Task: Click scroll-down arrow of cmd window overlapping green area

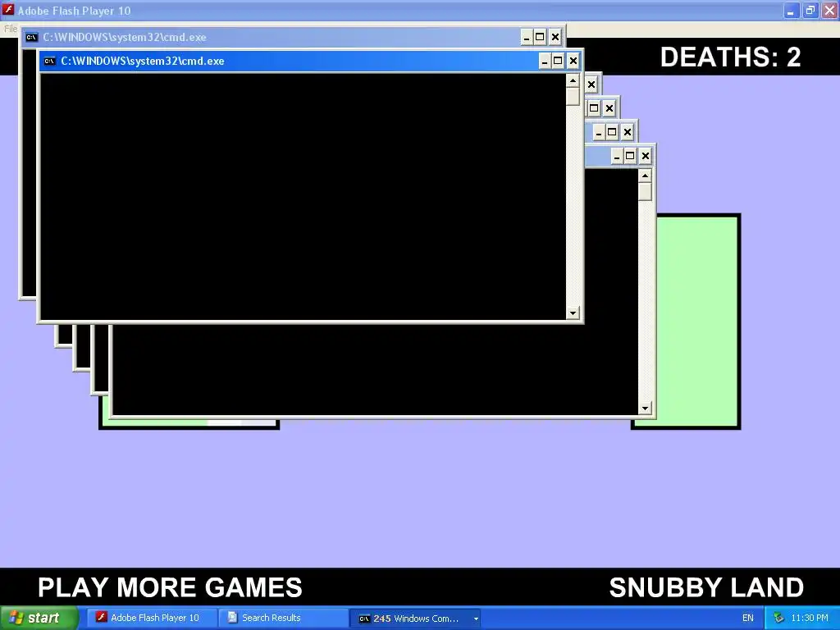Action: coord(645,409)
